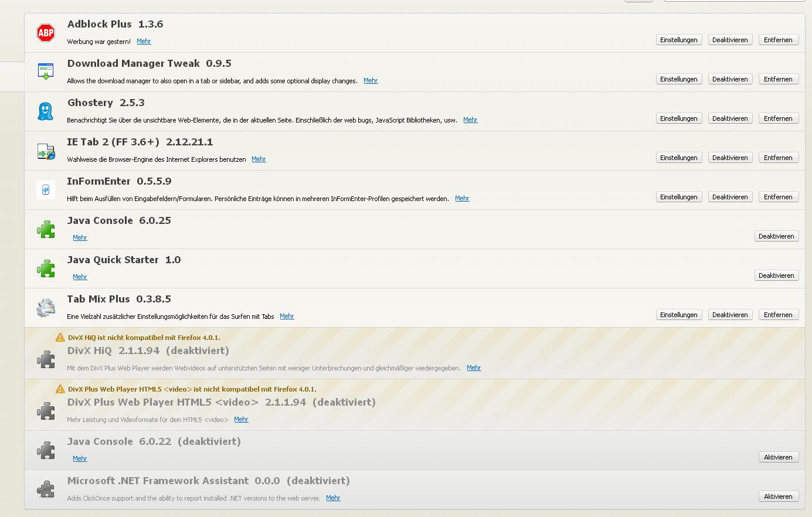The width and height of the screenshot is (812, 517).
Task: Click the InFormEnter 0.5.5.9 title
Action: point(120,181)
